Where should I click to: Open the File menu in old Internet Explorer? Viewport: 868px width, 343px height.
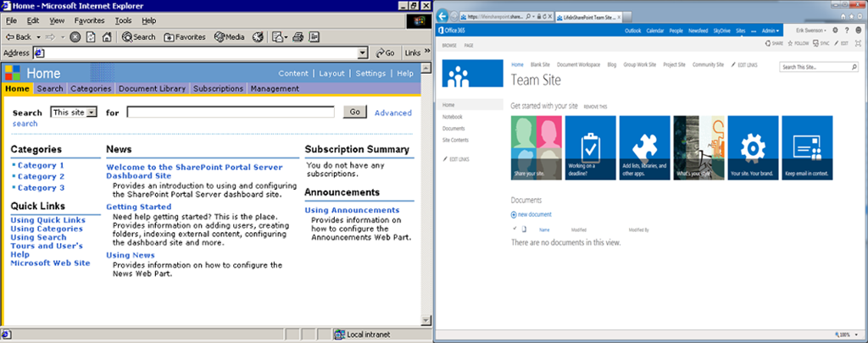tap(11, 20)
